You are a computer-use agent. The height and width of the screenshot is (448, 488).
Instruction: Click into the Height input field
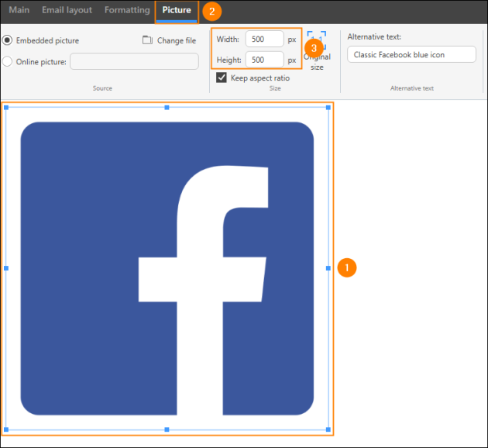(x=265, y=60)
